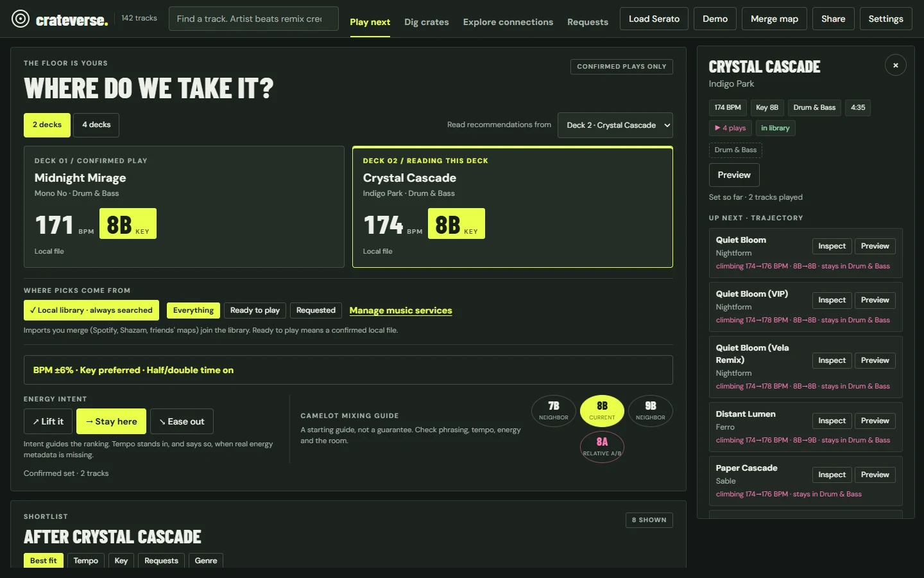Viewport: 924px width, 578px height.
Task: Choose Lift it energy intent
Action: coord(48,421)
